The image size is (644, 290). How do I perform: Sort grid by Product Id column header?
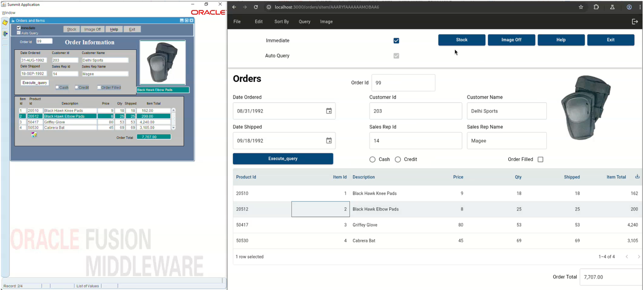coord(246,177)
